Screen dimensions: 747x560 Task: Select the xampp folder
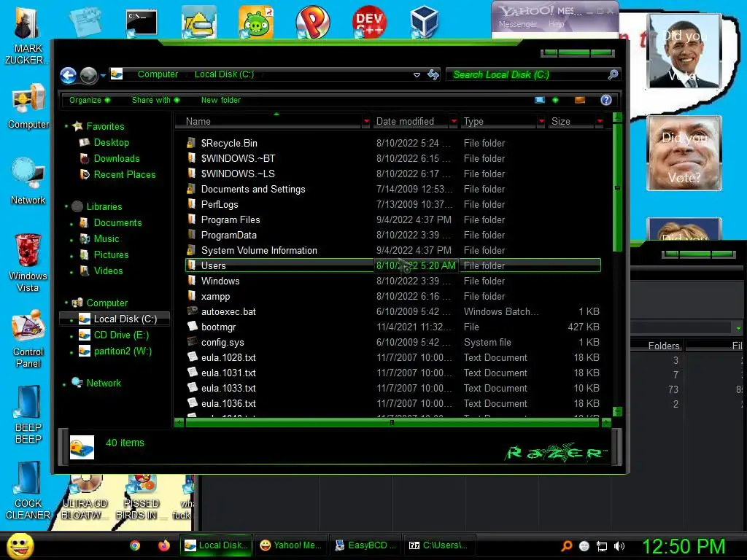click(x=215, y=296)
